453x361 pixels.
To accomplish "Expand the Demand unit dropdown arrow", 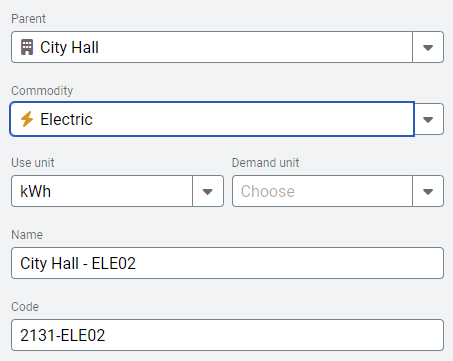I will (428, 191).
